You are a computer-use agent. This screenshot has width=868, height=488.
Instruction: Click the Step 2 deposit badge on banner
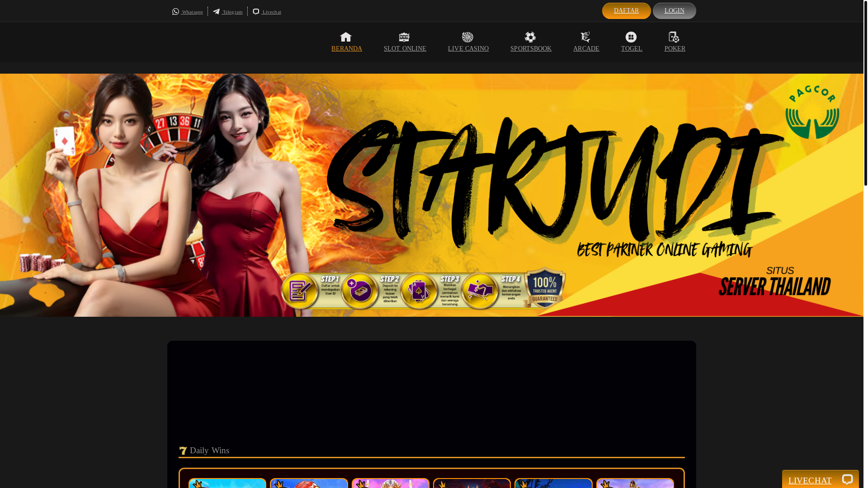point(360,291)
